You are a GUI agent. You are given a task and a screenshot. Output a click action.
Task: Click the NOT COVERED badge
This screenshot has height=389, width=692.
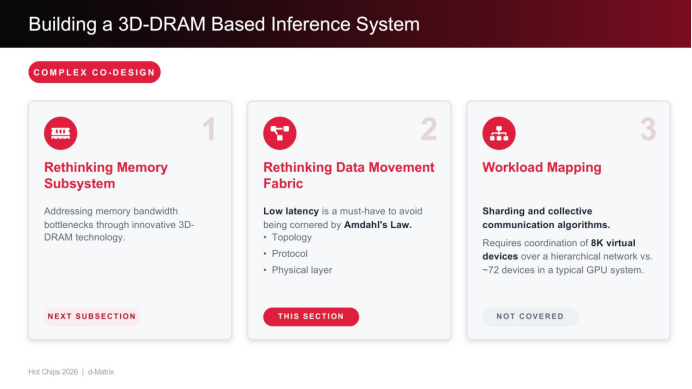(530, 317)
